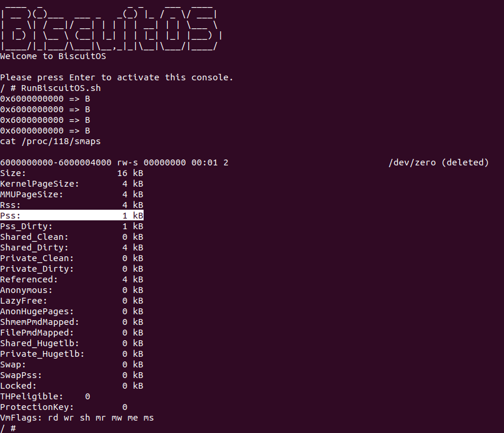Click the bottom shell prompt
The height and width of the screenshot is (433, 504).
click(x=8, y=428)
